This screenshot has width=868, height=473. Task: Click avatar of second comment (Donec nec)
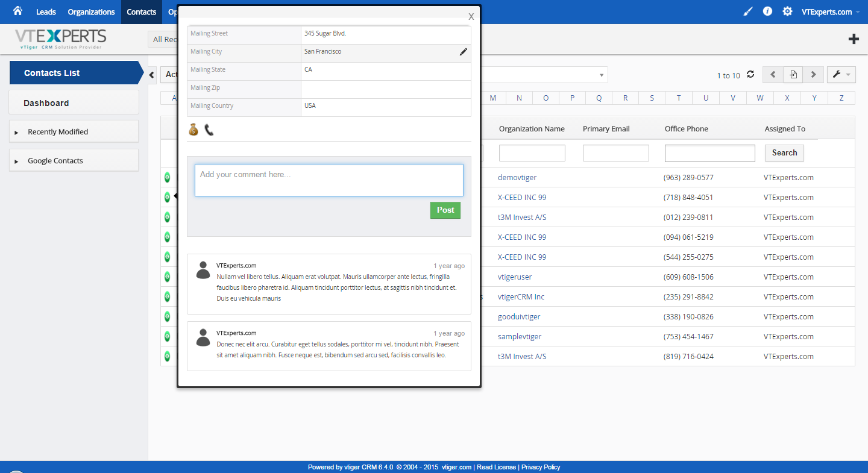(x=203, y=337)
